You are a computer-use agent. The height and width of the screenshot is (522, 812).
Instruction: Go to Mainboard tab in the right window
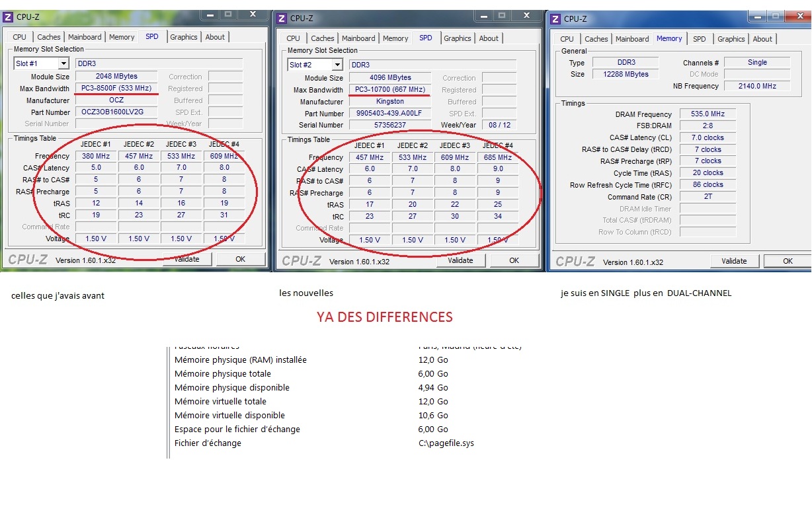coord(632,39)
